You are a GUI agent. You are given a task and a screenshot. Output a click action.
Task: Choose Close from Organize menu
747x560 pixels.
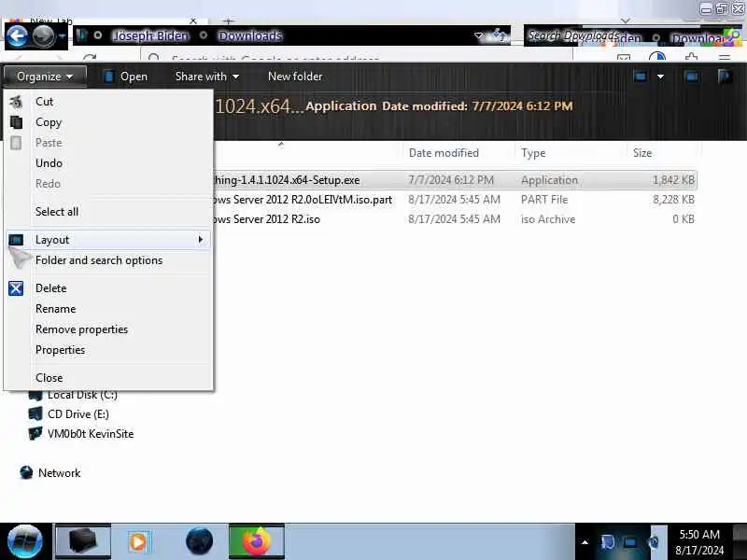pos(108,378)
